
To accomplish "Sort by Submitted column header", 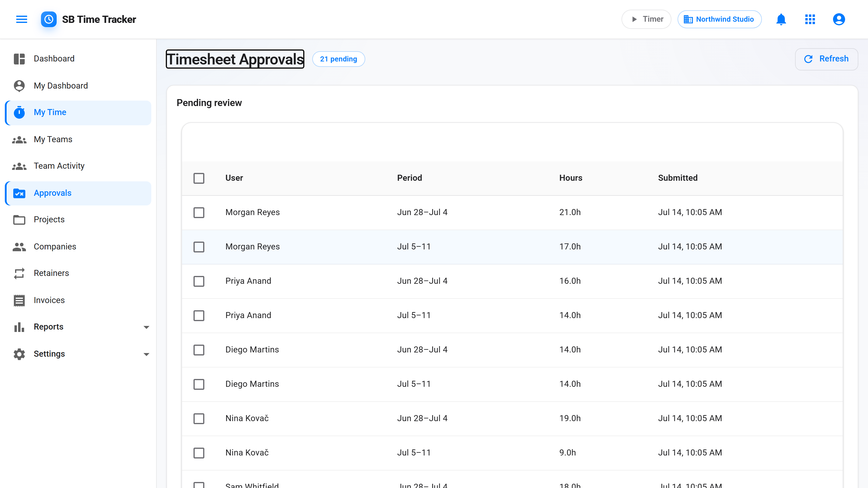I will [678, 178].
